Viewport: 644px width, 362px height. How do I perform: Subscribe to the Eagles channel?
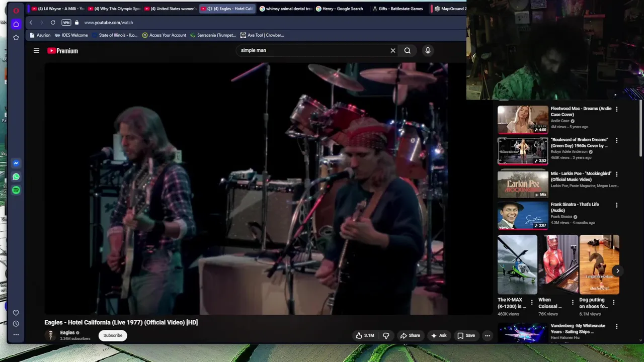(113, 335)
